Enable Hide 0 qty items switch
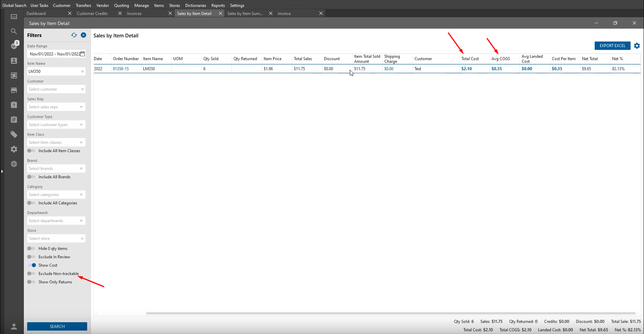 point(32,248)
